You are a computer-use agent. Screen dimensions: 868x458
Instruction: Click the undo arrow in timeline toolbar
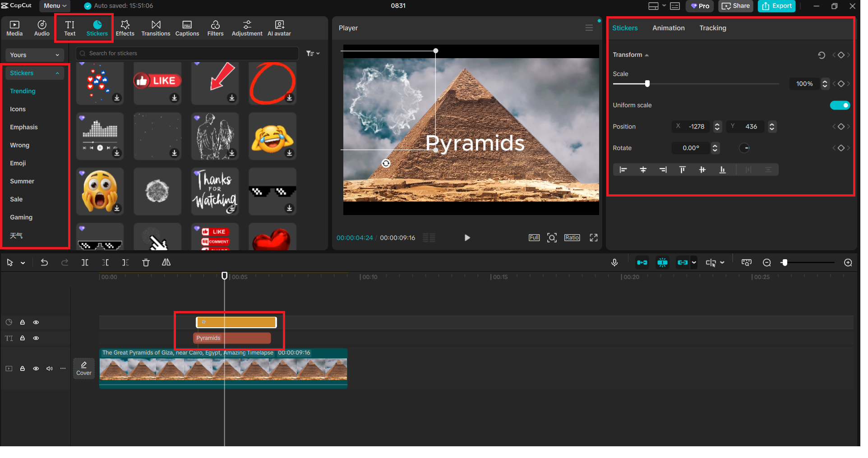tap(44, 263)
